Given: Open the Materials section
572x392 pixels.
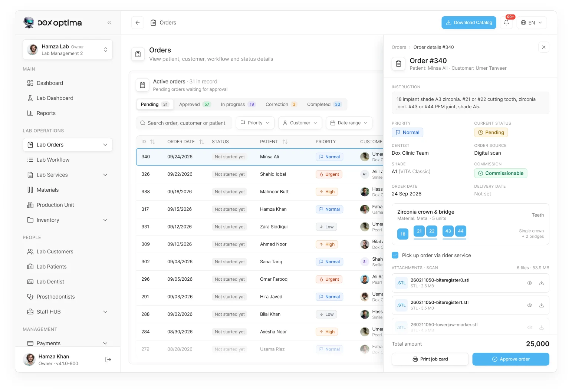Looking at the screenshot, I should coord(68,190).
